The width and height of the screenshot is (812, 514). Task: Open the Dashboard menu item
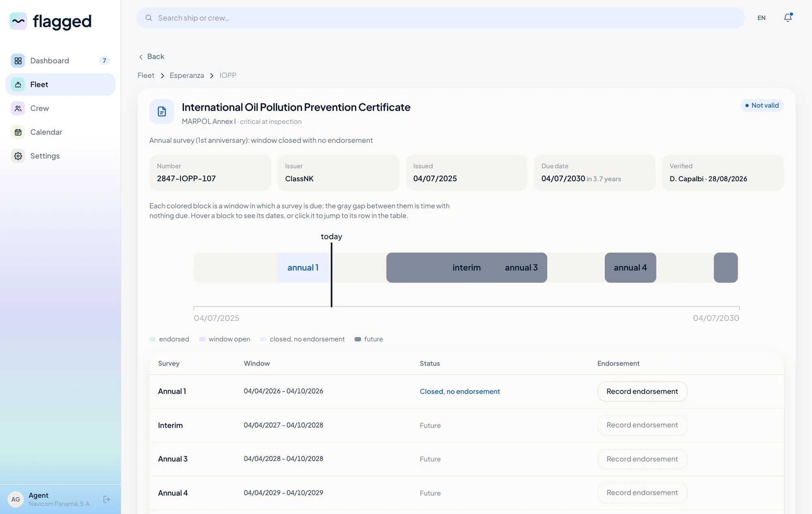[x=60, y=61]
